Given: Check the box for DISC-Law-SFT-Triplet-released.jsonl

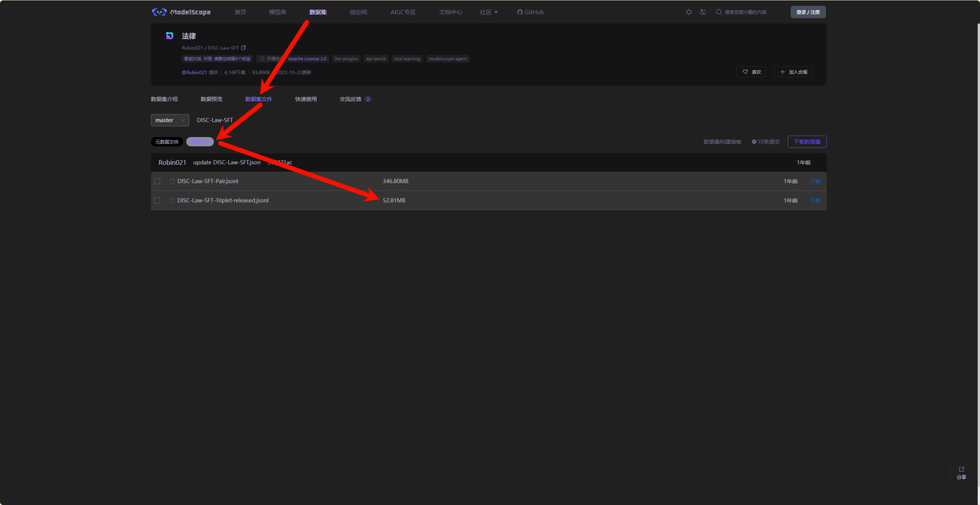Looking at the screenshot, I should [x=157, y=201].
